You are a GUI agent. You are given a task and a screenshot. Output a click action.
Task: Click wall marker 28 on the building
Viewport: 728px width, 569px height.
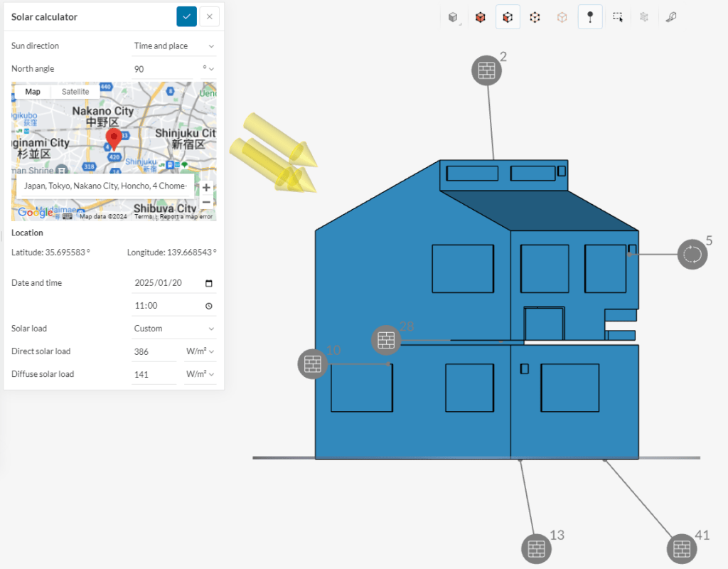coord(386,341)
